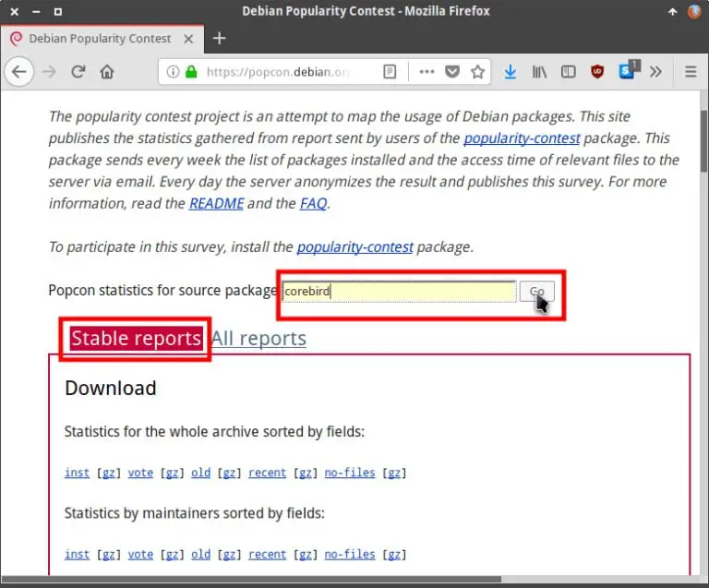This screenshot has height=588, width=709.
Task: Download whole archive no-files gz file
Action: click(x=394, y=473)
